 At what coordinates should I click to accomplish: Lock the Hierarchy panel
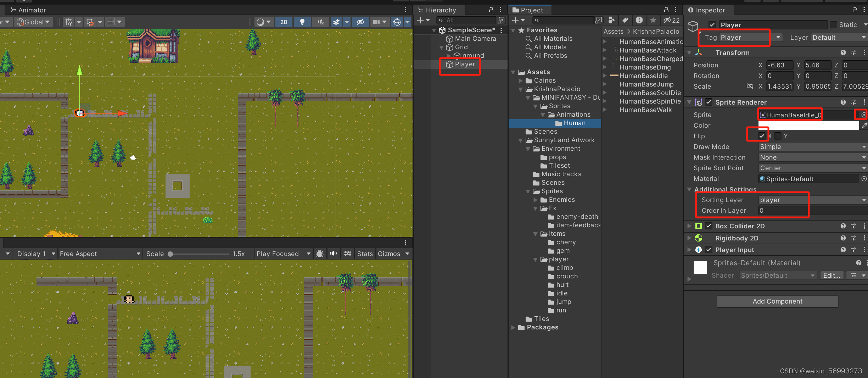(491, 10)
